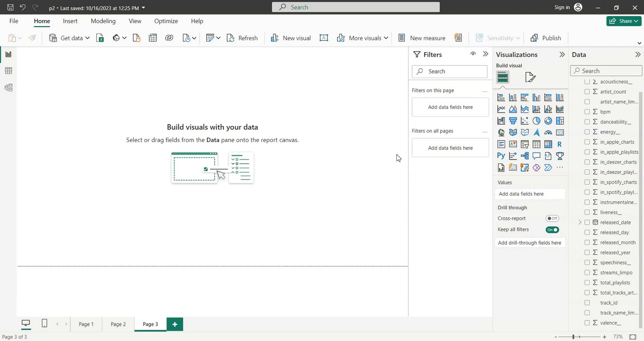Open the Optimize ribbon tab
The width and height of the screenshot is (644, 341).
click(x=166, y=21)
